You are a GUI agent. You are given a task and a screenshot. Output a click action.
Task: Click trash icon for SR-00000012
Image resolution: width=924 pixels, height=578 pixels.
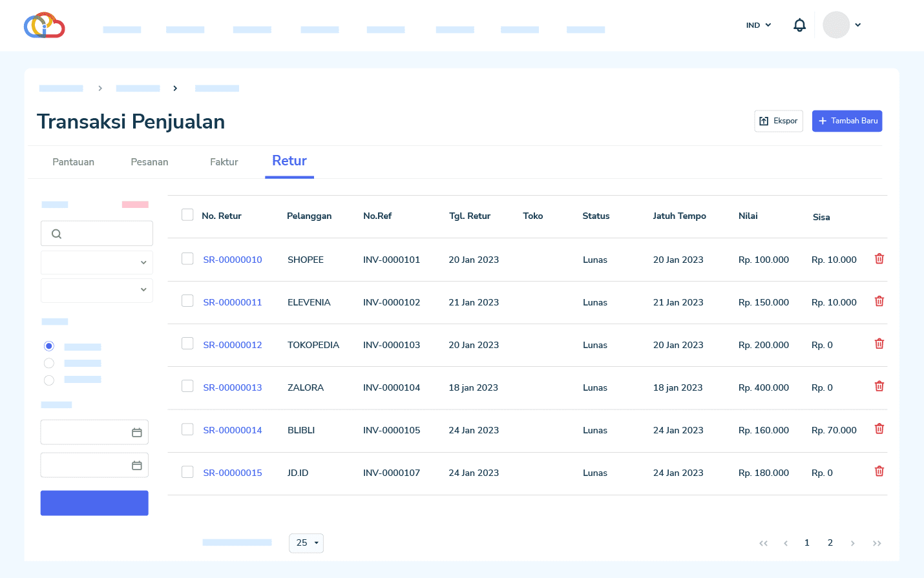[x=879, y=344]
